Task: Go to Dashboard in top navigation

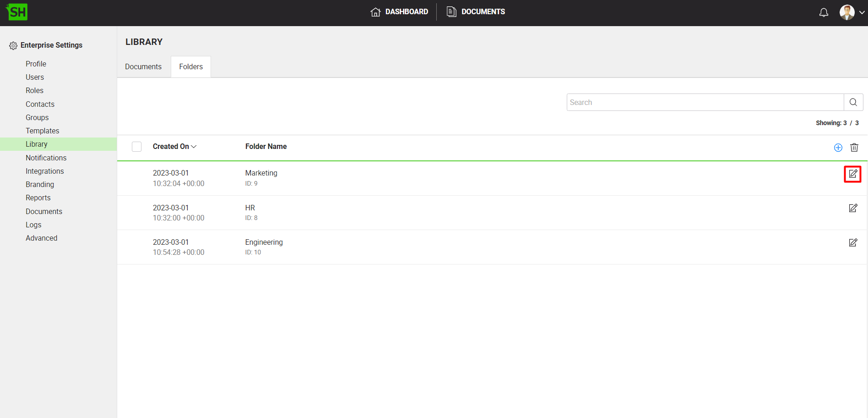Action: [399, 12]
